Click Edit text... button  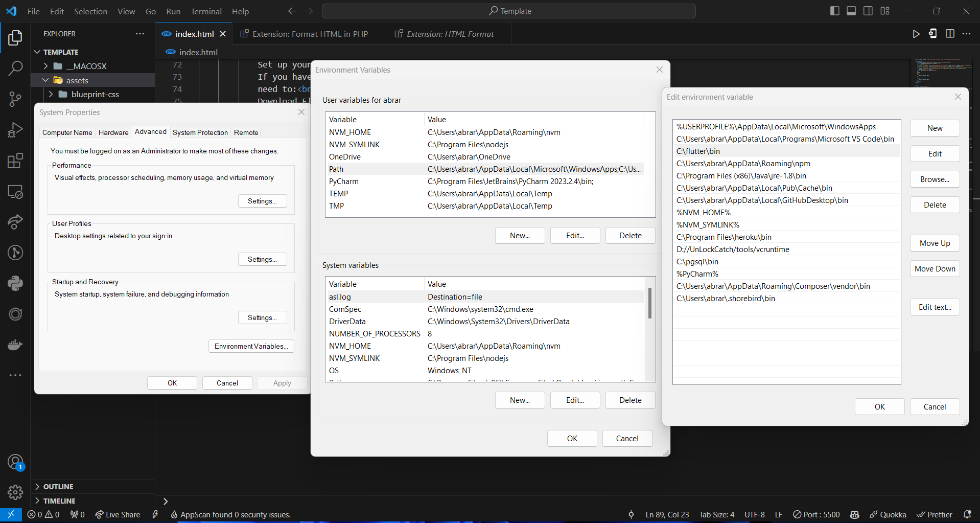point(935,307)
